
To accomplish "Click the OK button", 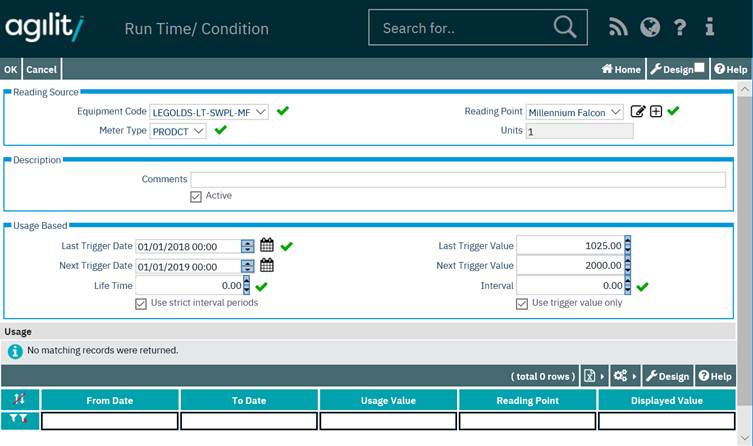I will point(11,69).
